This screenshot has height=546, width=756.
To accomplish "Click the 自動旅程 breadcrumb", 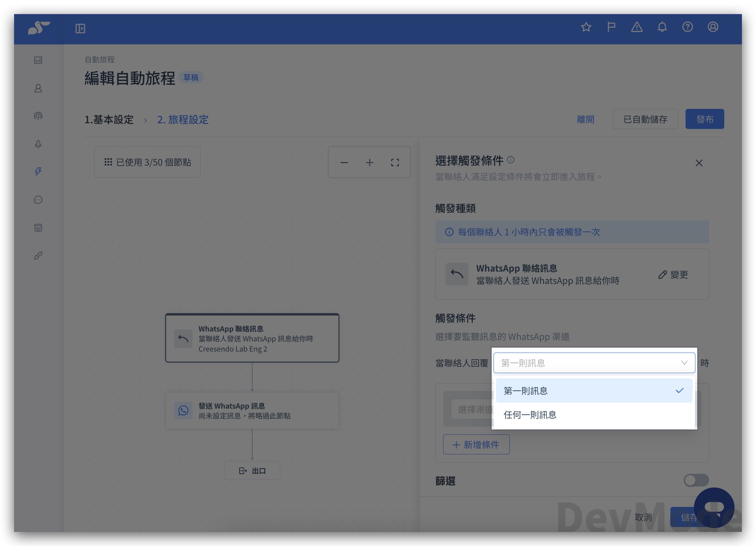I will (100, 60).
